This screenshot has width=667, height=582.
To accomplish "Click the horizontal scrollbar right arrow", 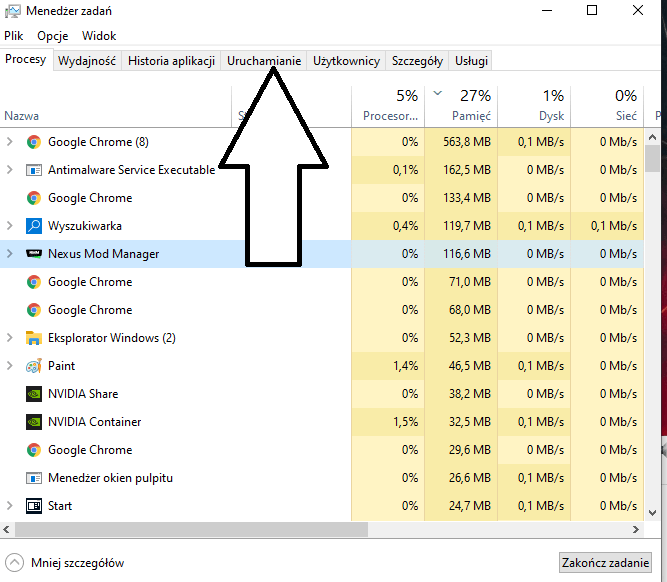I will 636,530.
